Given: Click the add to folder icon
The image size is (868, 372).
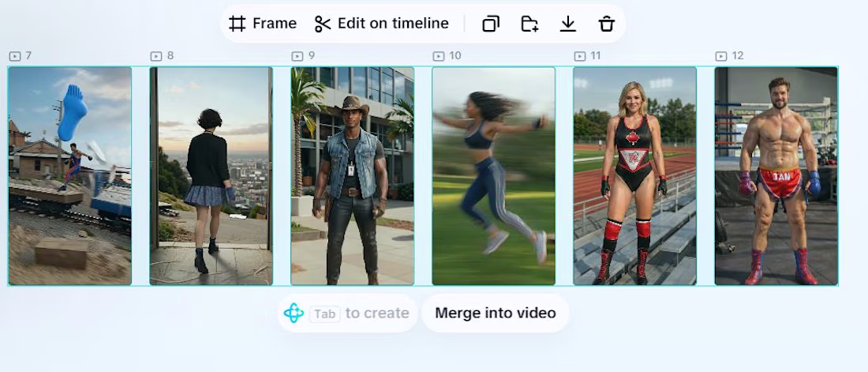Looking at the screenshot, I should (x=529, y=24).
